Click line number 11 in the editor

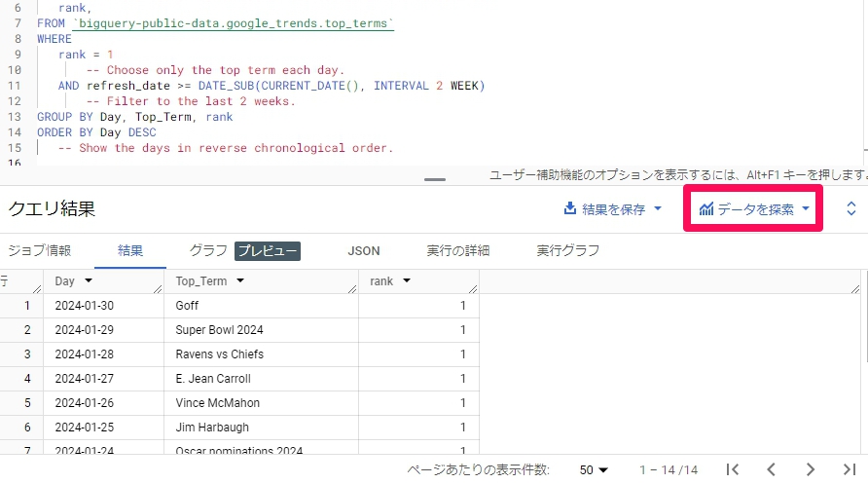14,86
